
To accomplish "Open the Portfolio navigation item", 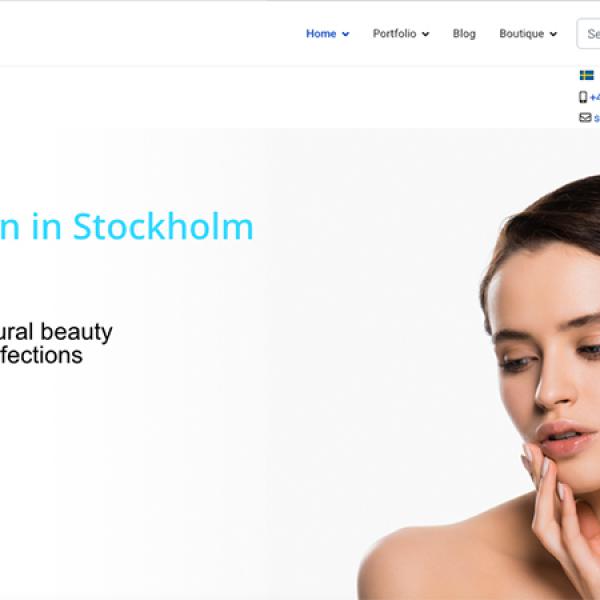I will click(395, 34).
